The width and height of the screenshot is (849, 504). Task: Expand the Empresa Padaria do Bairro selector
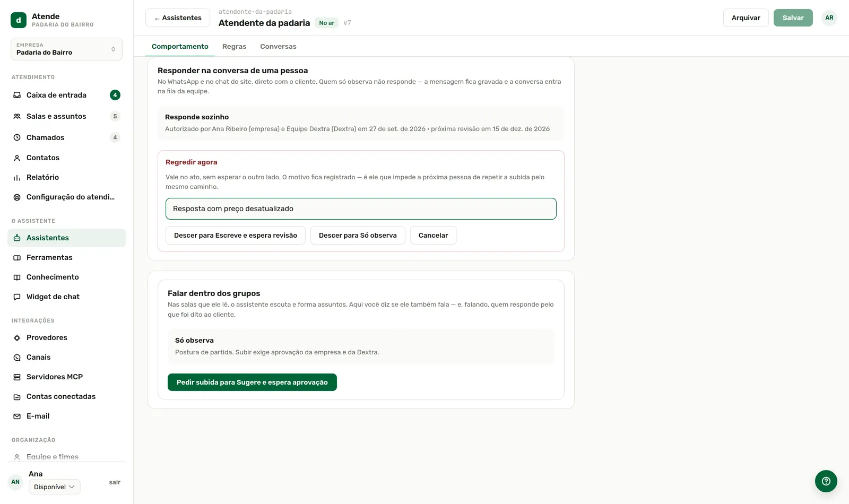point(66,49)
